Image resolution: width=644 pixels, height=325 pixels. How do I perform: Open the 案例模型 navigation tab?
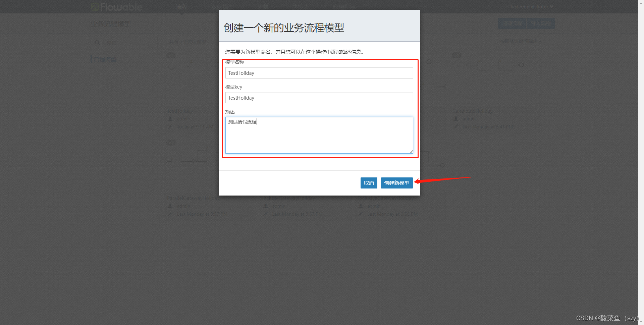[222, 7]
